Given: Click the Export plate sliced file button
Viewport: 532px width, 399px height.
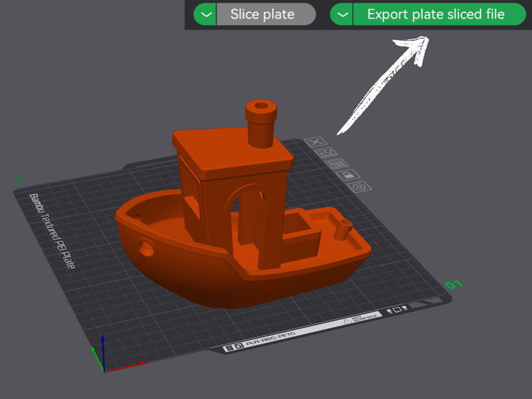Looking at the screenshot, I should tap(434, 14).
